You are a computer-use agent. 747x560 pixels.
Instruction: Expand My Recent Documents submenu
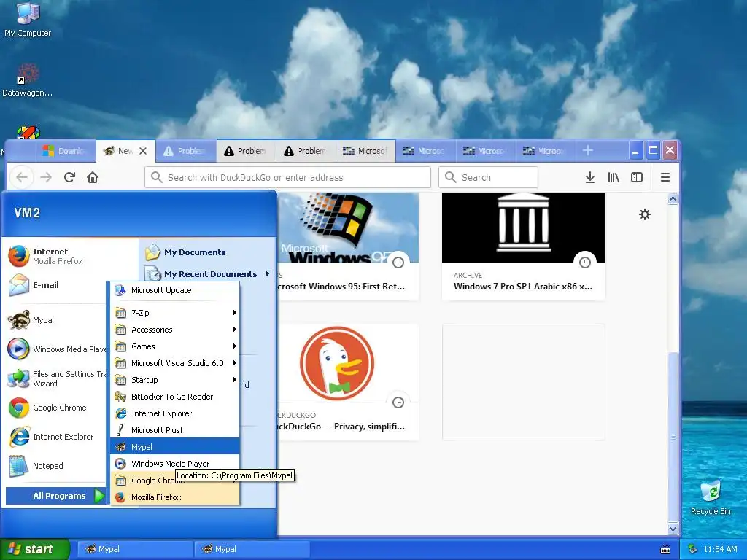[x=208, y=274]
